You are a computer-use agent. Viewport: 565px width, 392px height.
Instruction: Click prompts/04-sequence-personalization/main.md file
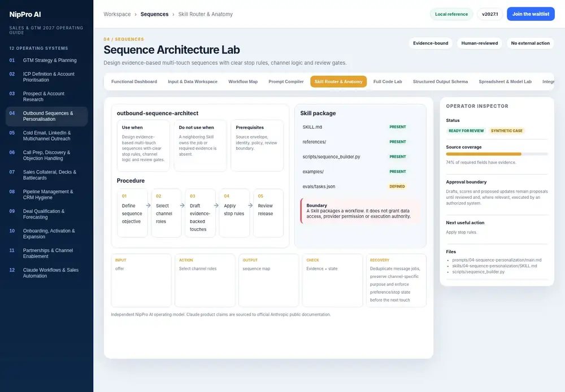[497, 260]
